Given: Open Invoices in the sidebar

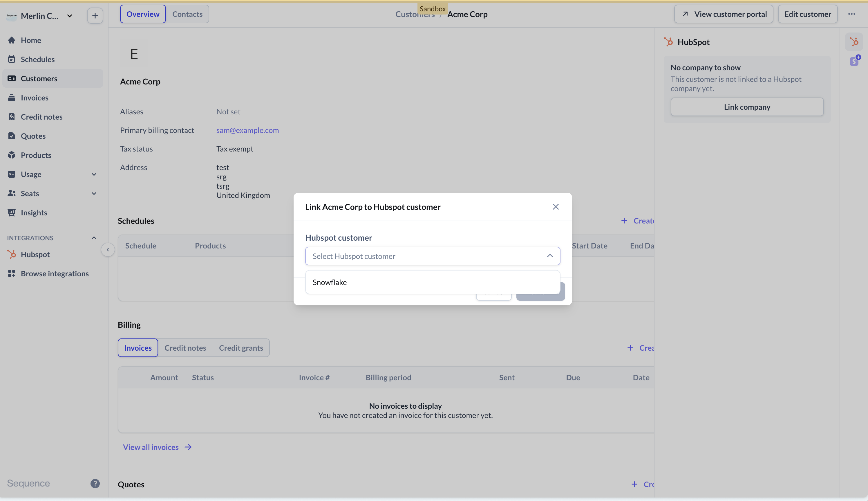Looking at the screenshot, I should (x=53, y=98).
